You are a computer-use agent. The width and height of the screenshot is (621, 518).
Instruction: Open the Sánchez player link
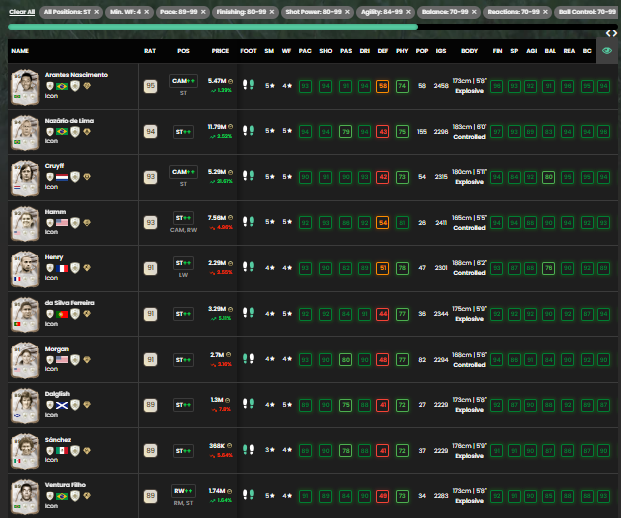point(58,440)
